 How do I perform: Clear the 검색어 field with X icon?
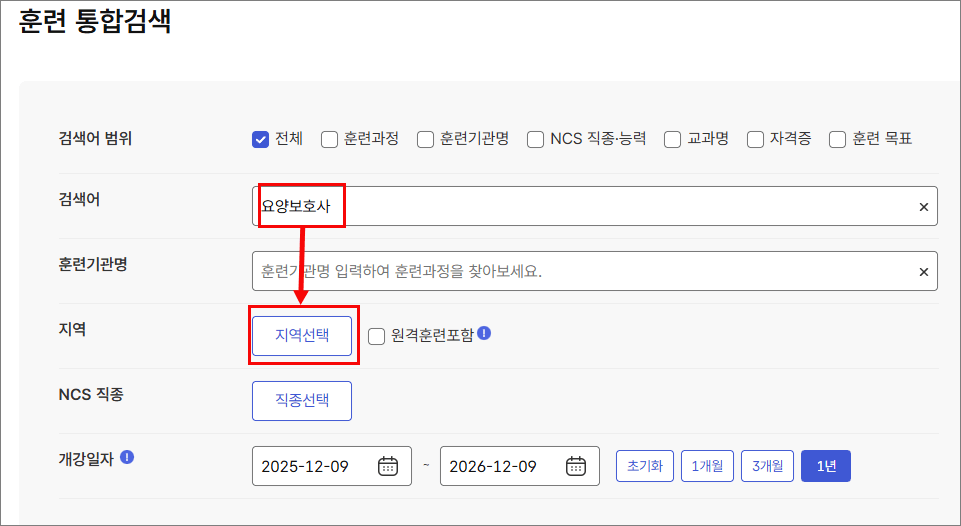pos(923,207)
